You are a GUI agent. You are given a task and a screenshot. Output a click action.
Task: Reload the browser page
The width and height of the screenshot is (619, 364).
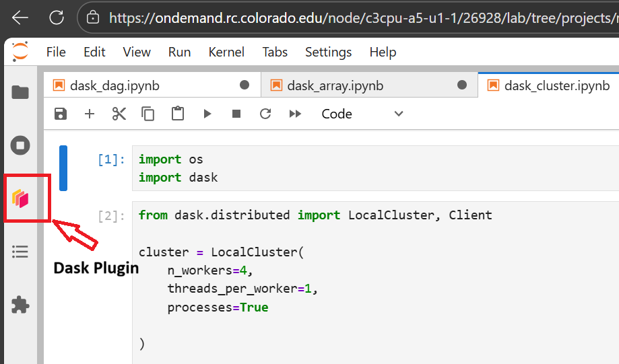pos(57,17)
